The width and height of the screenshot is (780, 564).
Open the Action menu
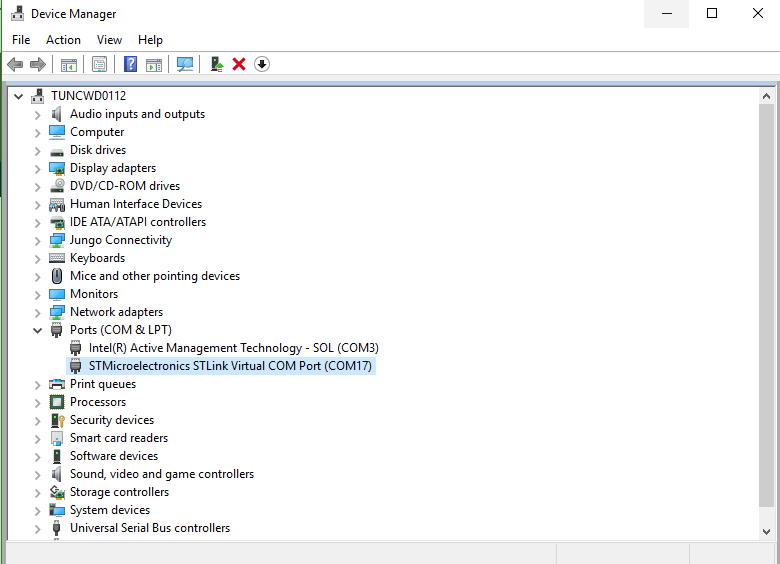[x=63, y=40]
